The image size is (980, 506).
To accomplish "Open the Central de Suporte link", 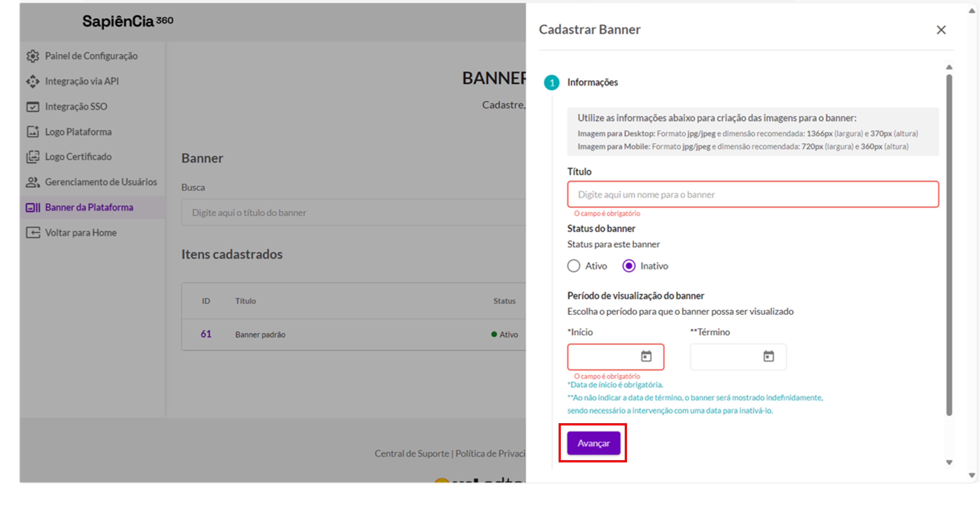I will click(x=412, y=453).
